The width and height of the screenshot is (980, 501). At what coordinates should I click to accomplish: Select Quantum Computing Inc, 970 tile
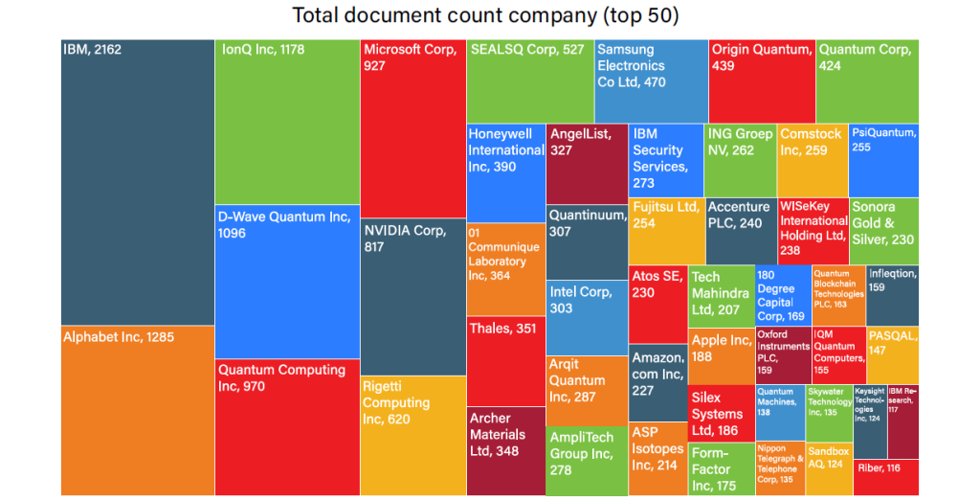[287, 427]
